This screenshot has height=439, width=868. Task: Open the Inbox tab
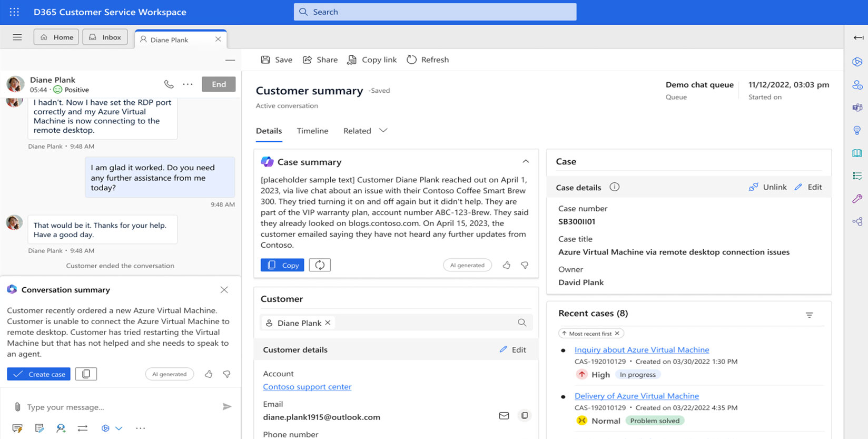pos(105,37)
